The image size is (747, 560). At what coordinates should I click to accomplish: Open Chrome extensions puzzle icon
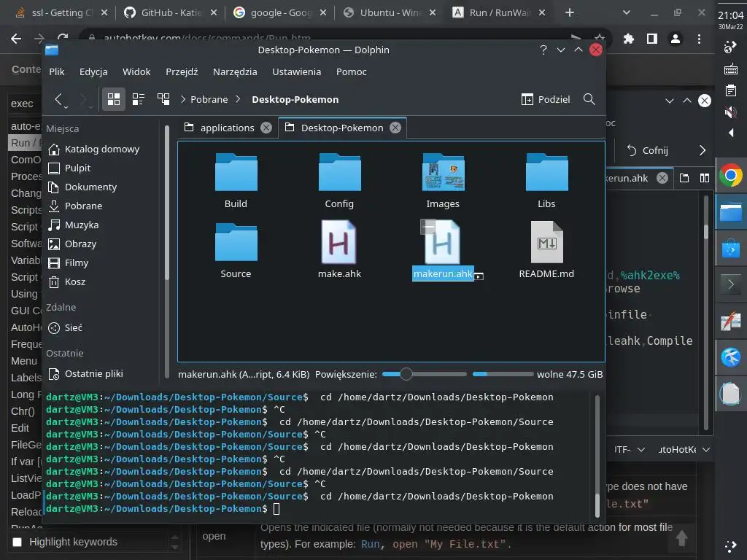tap(629, 39)
